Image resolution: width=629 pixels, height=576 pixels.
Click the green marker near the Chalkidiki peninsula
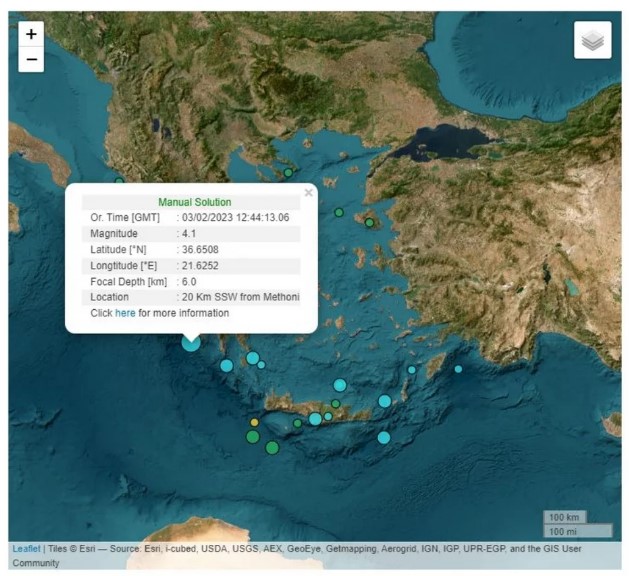pyautogui.click(x=288, y=173)
